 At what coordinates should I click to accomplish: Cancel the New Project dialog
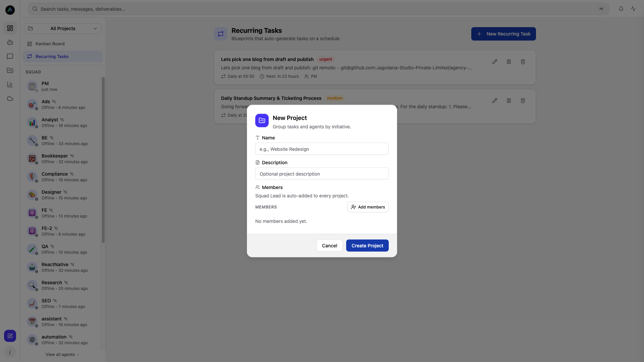[329, 246]
